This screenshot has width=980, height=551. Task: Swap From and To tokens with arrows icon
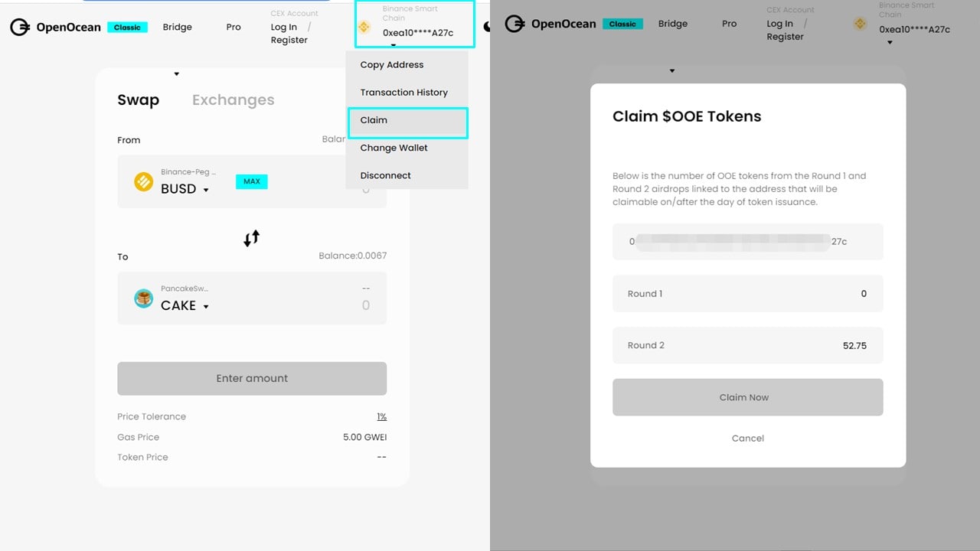[252, 238]
